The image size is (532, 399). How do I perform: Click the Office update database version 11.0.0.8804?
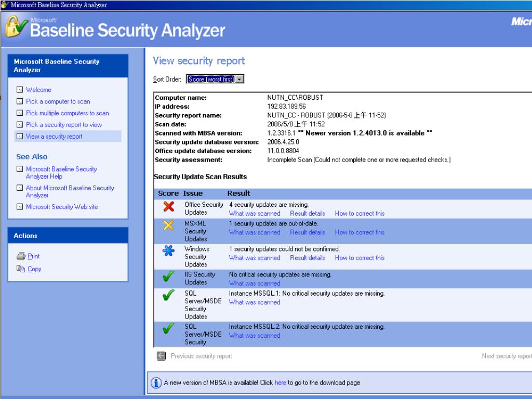click(283, 151)
